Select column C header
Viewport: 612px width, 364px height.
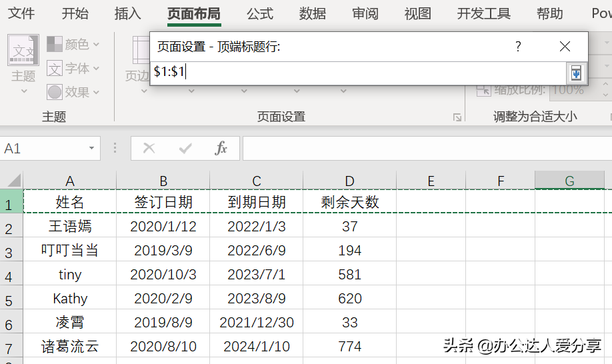(257, 181)
